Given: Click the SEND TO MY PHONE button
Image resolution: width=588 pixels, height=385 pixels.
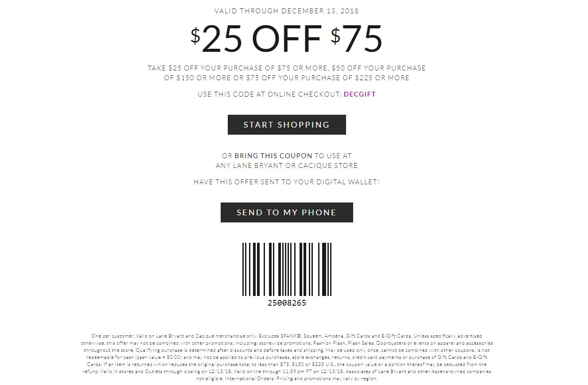Looking at the screenshot, I should click(287, 212).
